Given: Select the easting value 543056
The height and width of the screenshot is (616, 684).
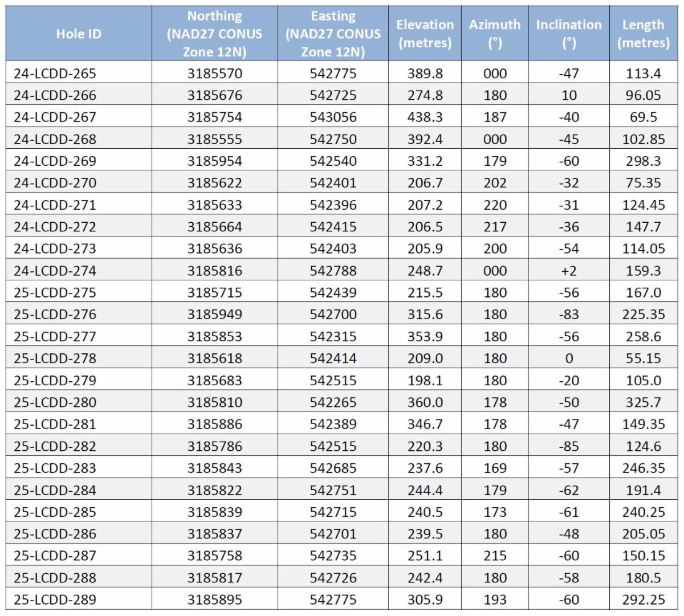Looking at the screenshot, I should (333, 117).
